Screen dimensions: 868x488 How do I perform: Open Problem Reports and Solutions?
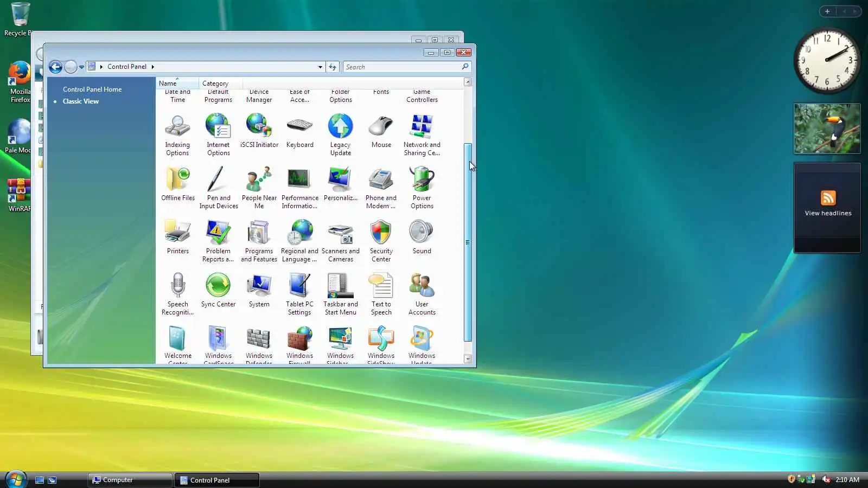218,242
